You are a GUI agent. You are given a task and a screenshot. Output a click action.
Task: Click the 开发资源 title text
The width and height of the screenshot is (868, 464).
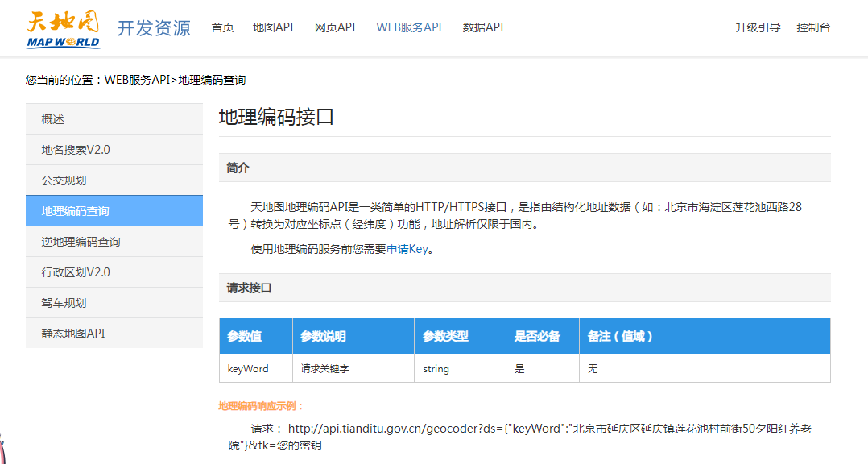pyautogui.click(x=153, y=27)
